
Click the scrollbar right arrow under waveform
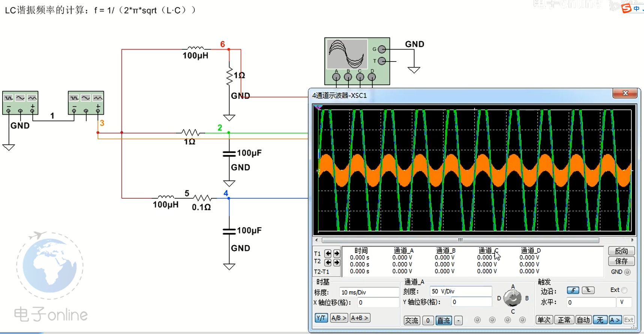632,240
